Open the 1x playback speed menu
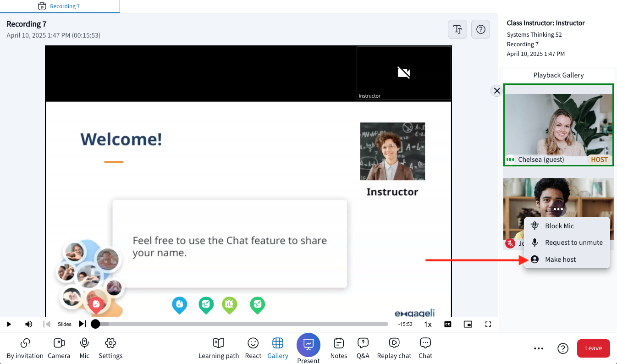 coord(427,324)
